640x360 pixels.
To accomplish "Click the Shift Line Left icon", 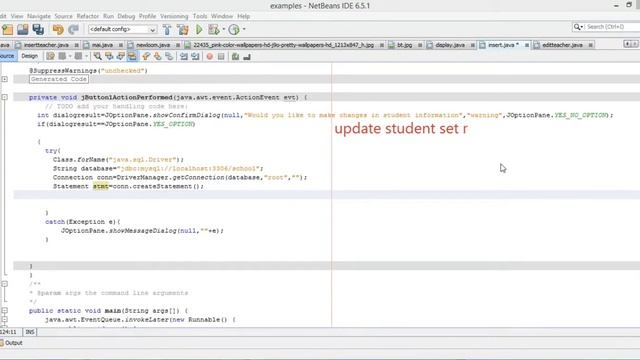I will click(184, 56).
